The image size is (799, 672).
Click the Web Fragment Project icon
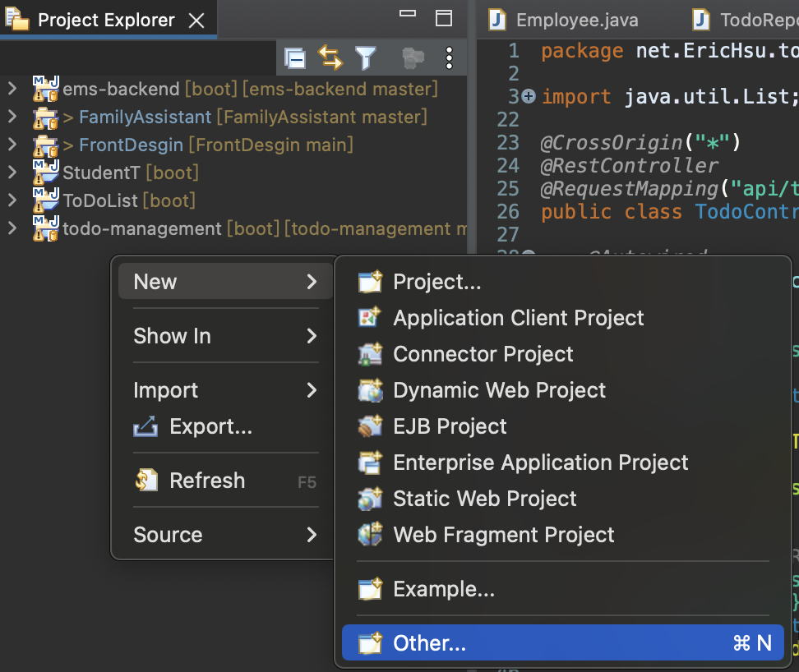tap(371, 535)
